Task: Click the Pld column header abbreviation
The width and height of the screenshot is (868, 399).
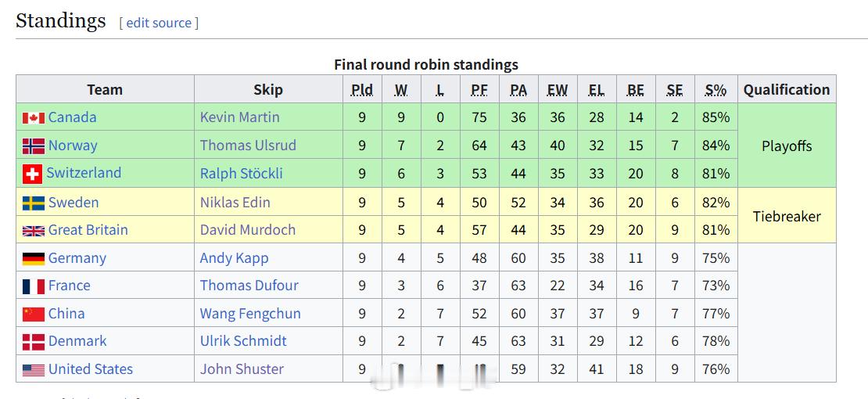Action: pyautogui.click(x=362, y=90)
